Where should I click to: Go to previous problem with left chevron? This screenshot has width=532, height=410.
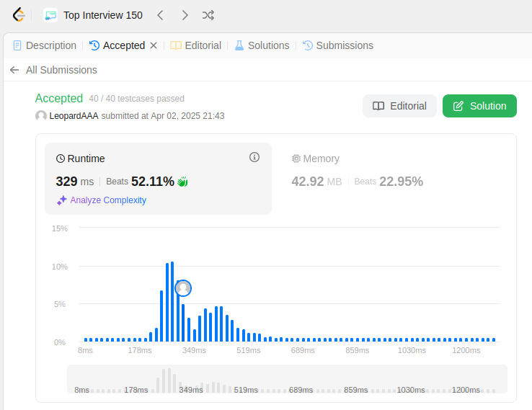(x=161, y=15)
